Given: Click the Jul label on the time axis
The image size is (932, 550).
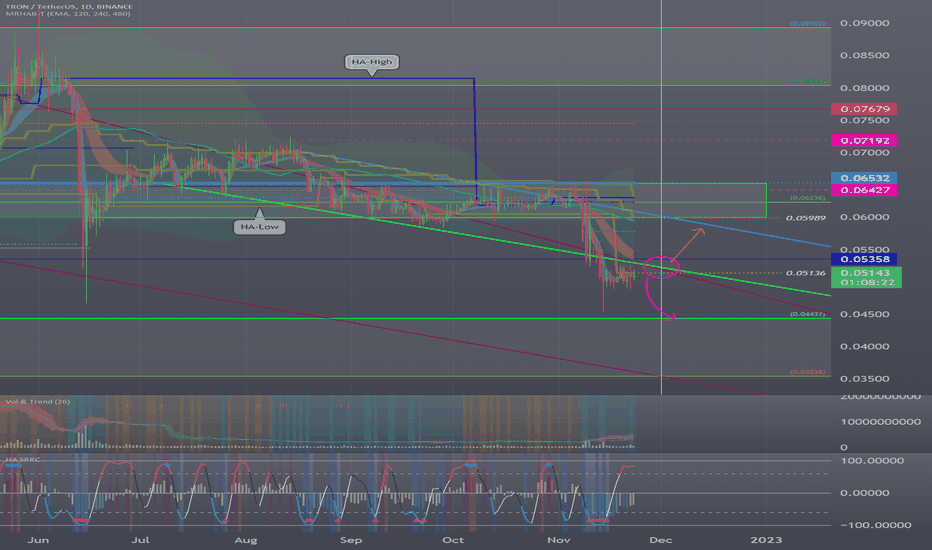Looking at the screenshot, I should [x=140, y=540].
